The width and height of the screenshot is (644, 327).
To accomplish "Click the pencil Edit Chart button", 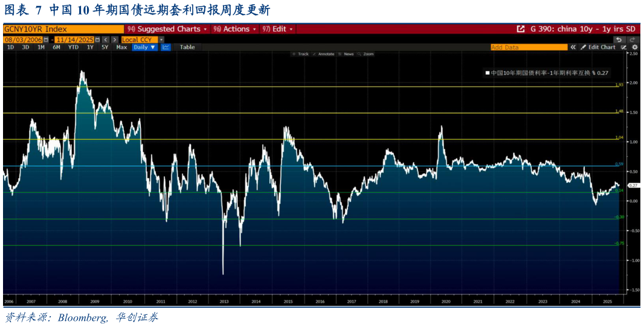I will [598, 47].
